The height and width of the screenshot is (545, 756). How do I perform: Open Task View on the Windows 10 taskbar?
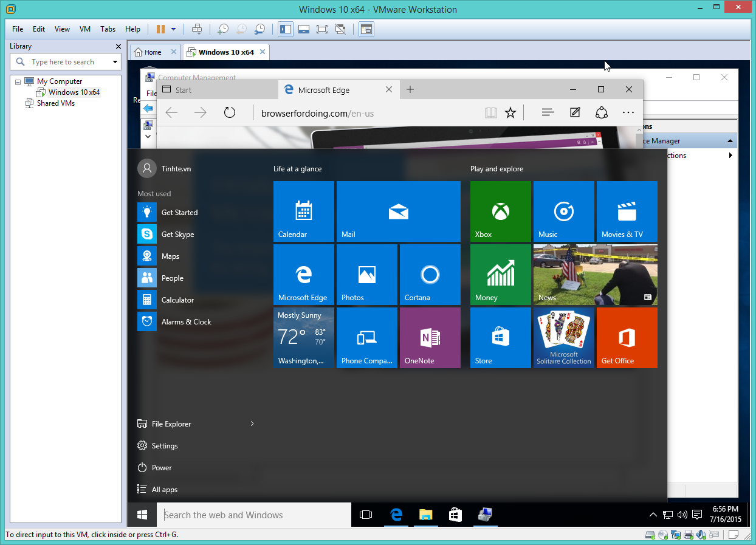[x=366, y=515]
